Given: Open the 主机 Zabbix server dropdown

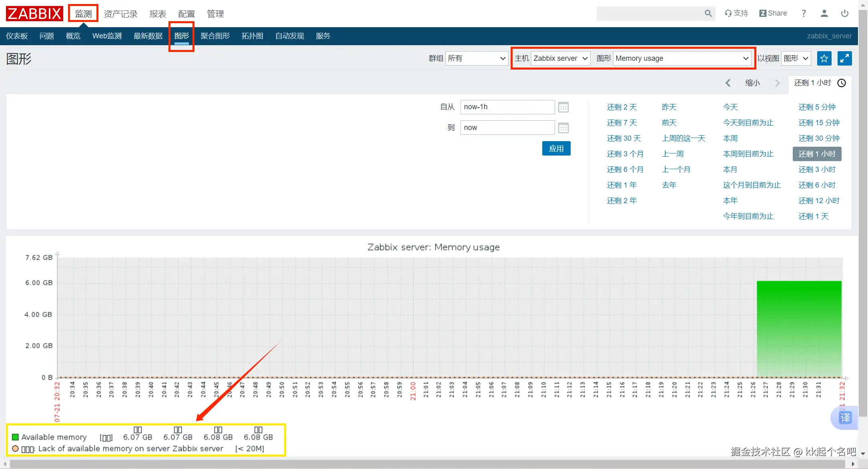Looking at the screenshot, I should point(561,58).
